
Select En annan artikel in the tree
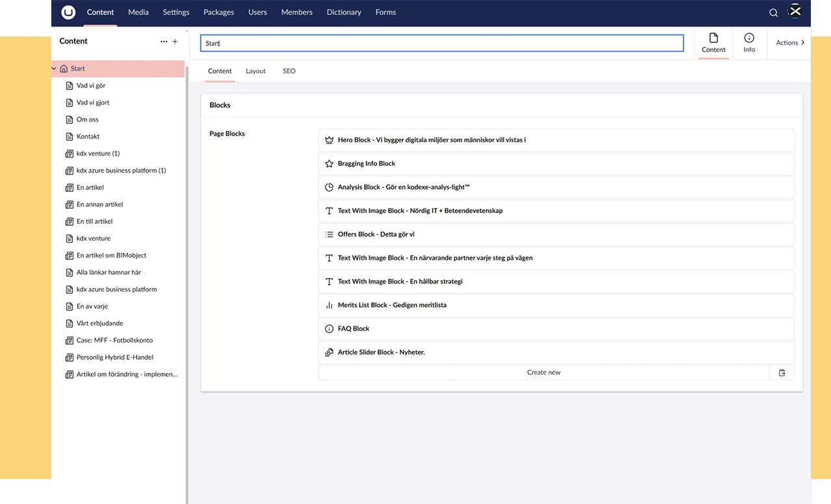pos(100,204)
